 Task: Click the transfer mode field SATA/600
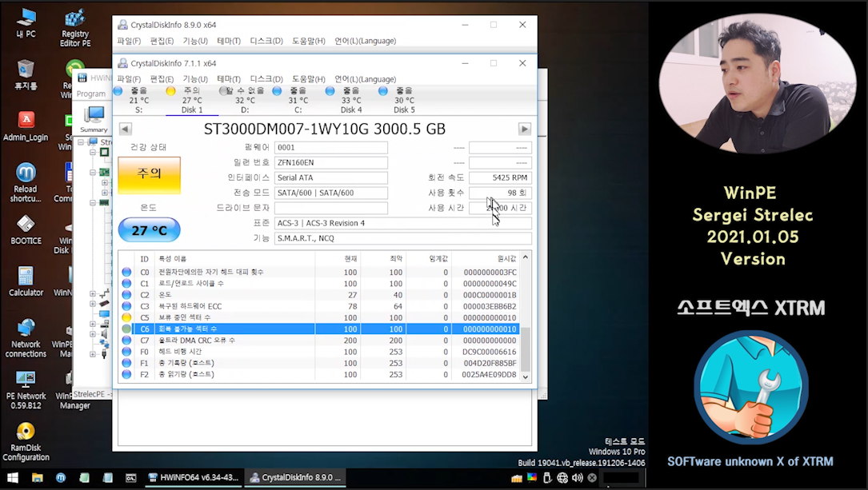pyautogui.click(x=330, y=193)
